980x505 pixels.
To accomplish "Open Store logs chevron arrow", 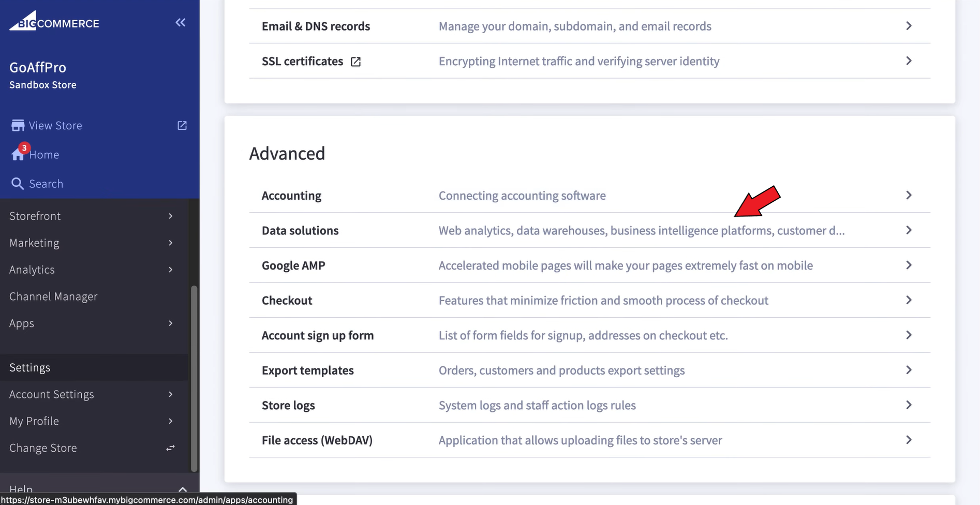I will 909,405.
